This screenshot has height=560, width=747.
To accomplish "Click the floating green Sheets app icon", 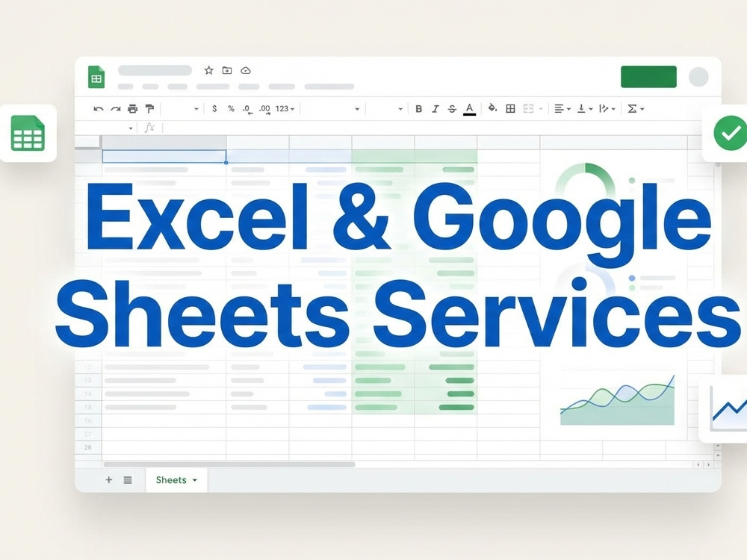I will (28, 134).
